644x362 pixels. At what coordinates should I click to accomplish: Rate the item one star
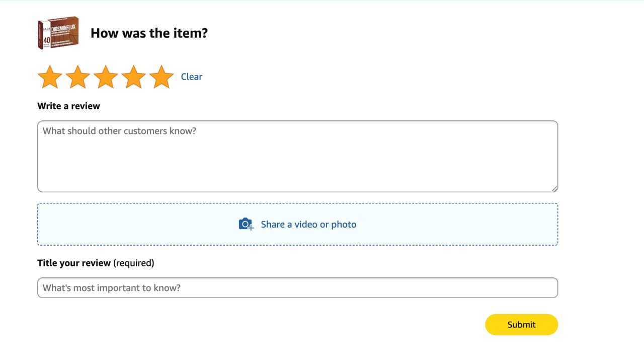click(x=50, y=77)
